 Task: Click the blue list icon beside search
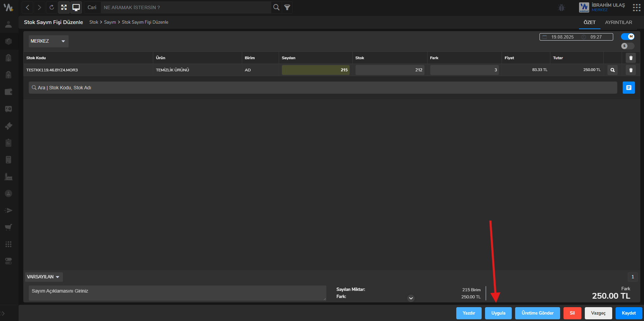[x=628, y=88]
